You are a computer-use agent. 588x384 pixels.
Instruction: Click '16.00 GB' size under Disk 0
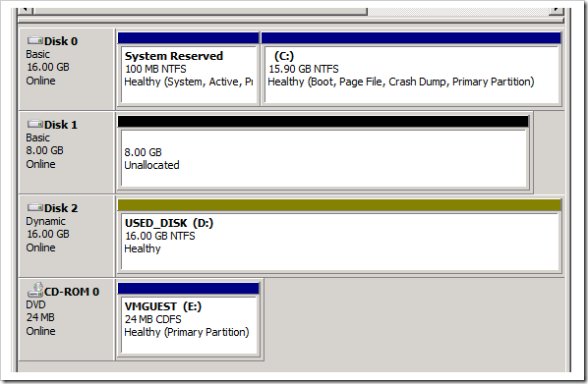point(48,67)
